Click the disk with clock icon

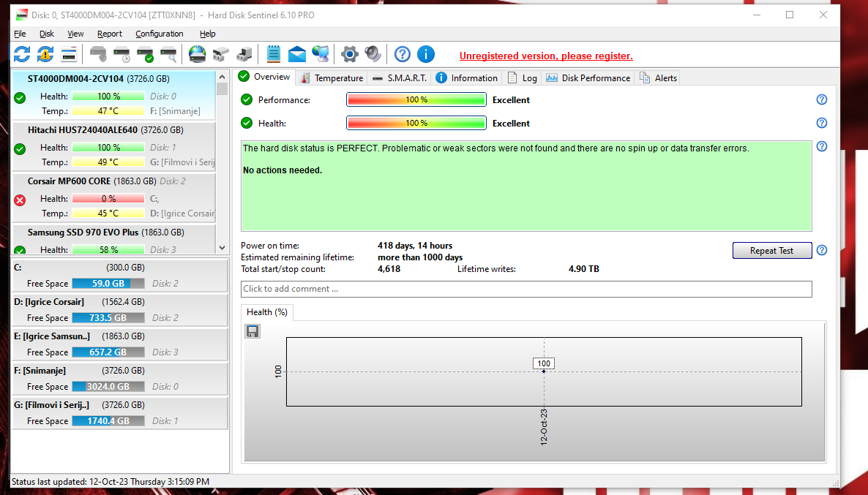(x=121, y=54)
